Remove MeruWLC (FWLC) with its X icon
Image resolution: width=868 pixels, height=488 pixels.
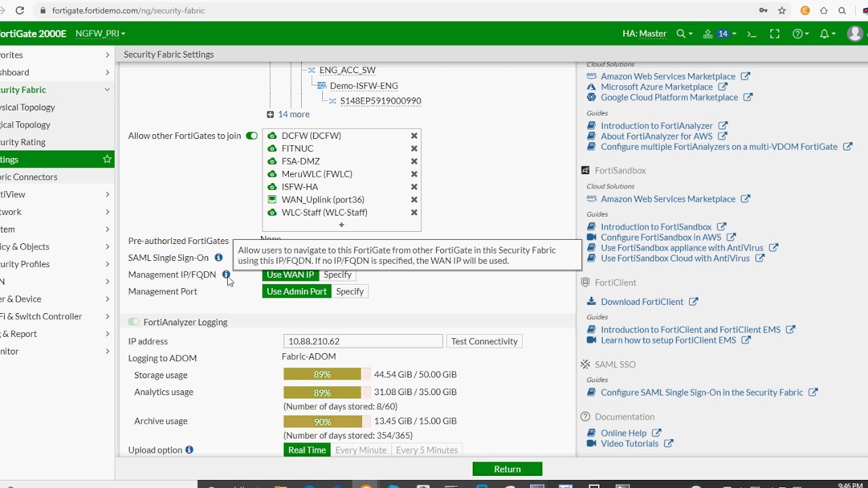(414, 174)
